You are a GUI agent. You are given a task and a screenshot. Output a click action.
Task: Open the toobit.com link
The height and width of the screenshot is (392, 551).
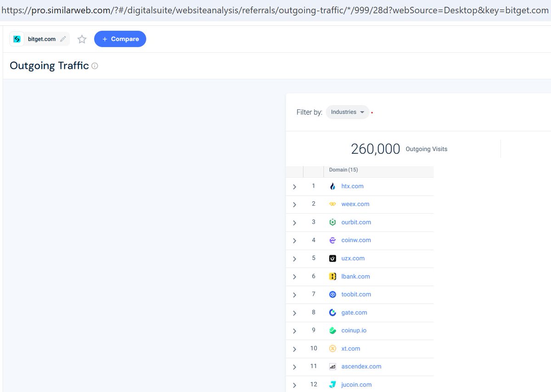[356, 294]
